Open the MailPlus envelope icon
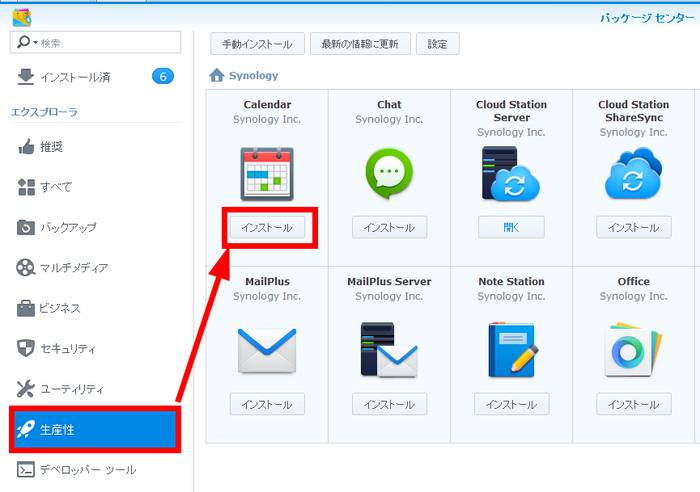 [x=267, y=350]
